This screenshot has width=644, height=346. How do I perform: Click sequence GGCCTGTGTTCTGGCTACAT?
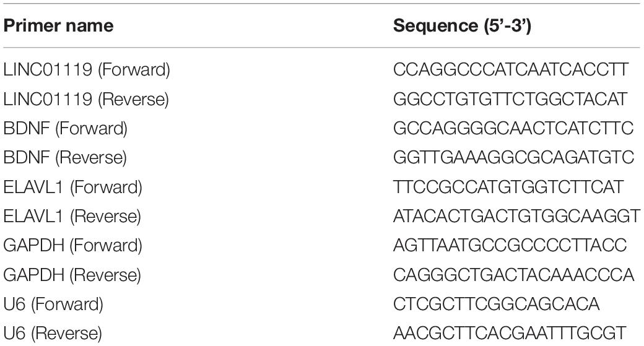tap(510, 99)
